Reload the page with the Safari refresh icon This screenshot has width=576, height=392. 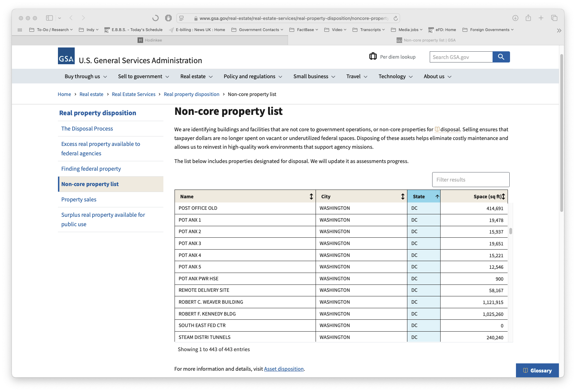(396, 18)
